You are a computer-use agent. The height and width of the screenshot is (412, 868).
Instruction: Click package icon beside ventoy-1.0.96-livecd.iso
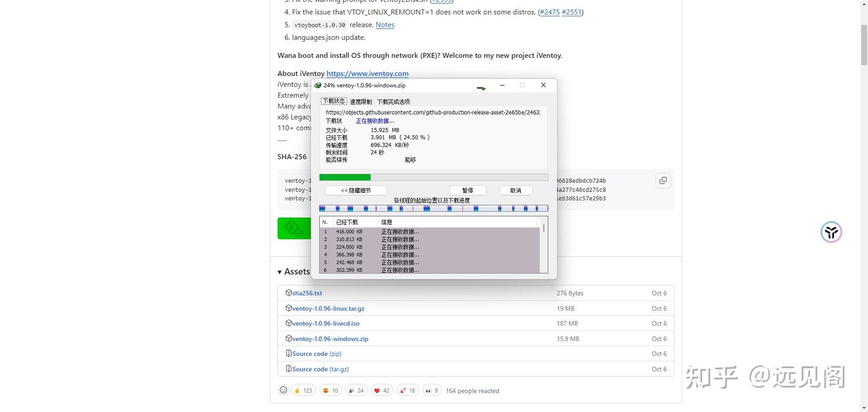[289, 323]
